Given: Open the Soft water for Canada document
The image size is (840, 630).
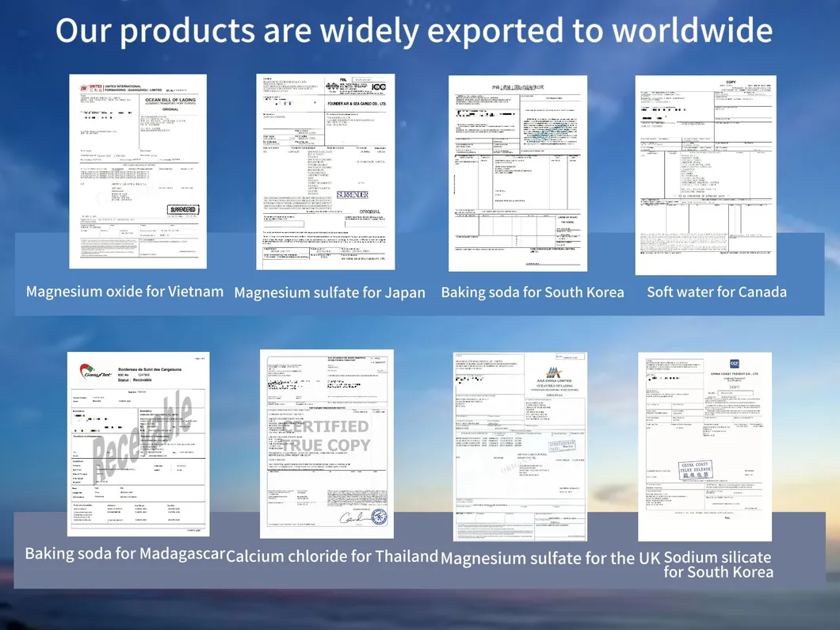Looking at the screenshot, I should [705, 175].
